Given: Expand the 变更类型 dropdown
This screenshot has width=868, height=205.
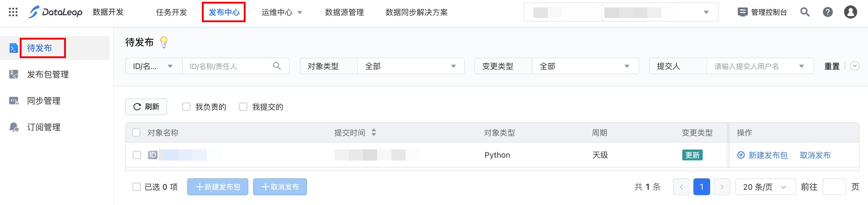Looking at the screenshot, I should click(585, 66).
